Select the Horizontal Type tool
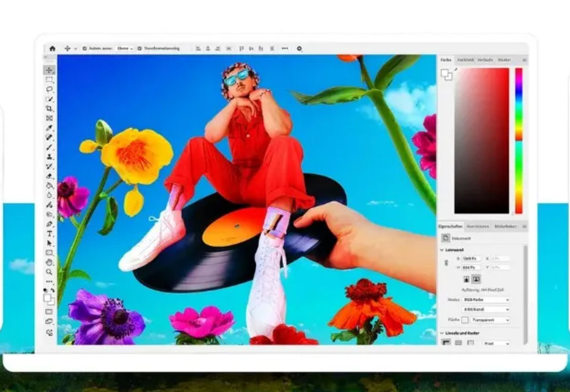This screenshot has height=392, width=570. pyautogui.click(x=49, y=233)
